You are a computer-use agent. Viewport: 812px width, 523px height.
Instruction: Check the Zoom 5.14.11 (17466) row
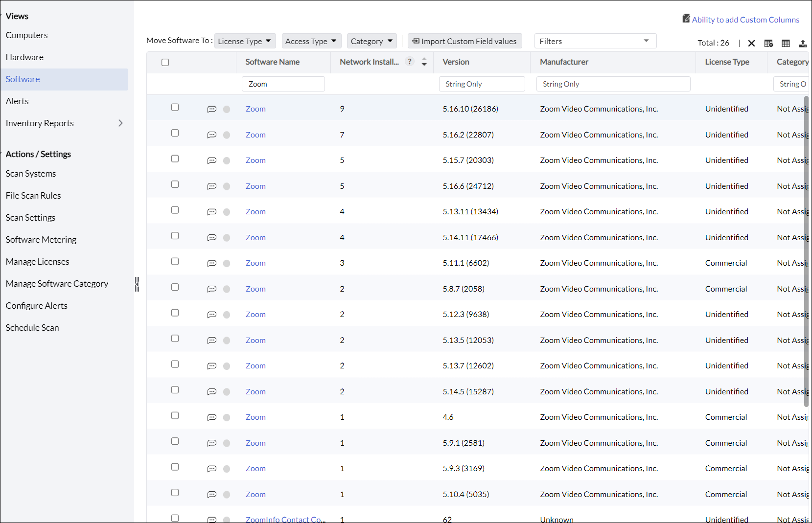pos(175,236)
